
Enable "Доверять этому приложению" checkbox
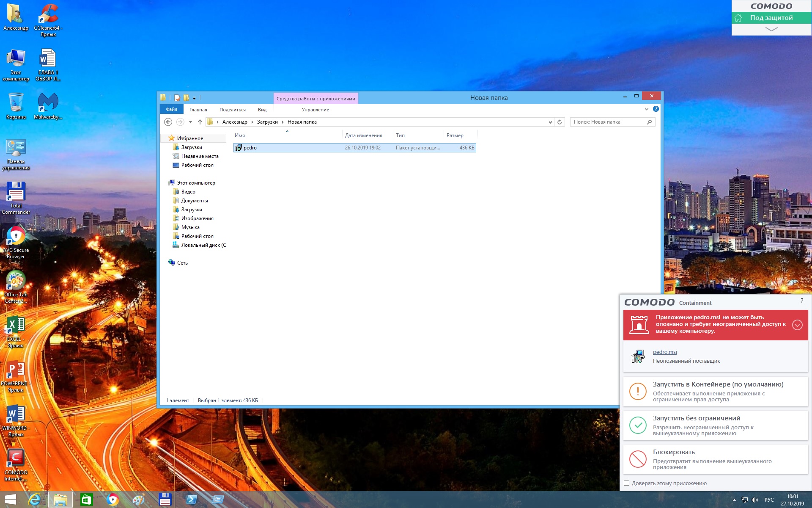(x=627, y=483)
